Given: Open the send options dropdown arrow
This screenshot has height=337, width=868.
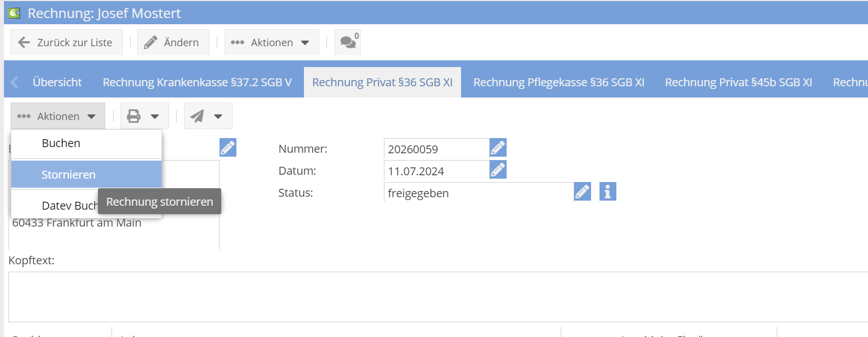Looking at the screenshot, I should pos(218,116).
